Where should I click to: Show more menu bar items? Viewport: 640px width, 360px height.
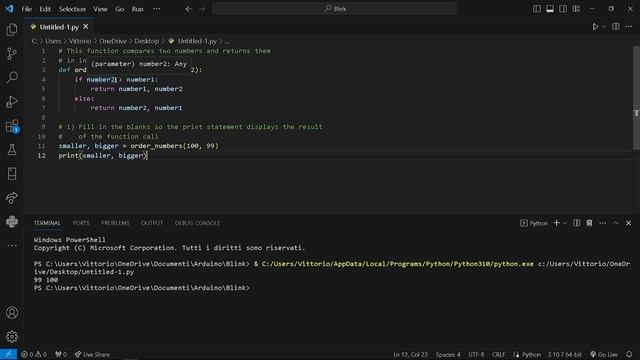[157, 9]
